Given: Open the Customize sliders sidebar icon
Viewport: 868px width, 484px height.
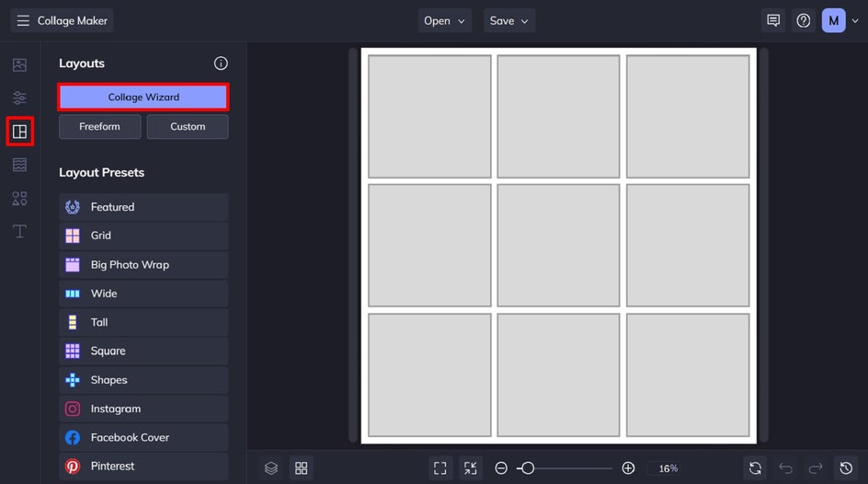Looking at the screenshot, I should (x=19, y=98).
